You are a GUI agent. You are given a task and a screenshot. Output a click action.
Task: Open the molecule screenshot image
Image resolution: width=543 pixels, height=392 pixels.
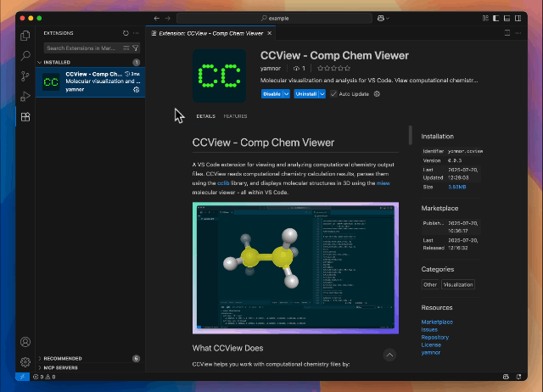(295, 268)
